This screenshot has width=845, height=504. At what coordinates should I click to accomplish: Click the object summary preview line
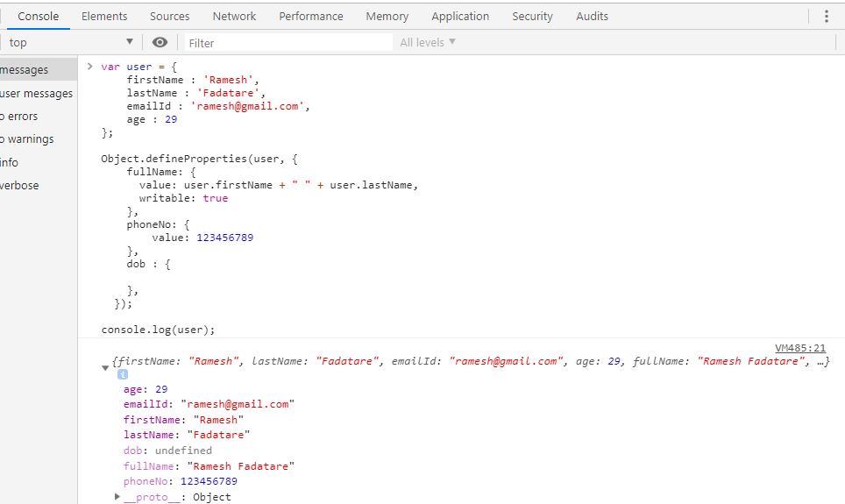pyautogui.click(x=471, y=361)
